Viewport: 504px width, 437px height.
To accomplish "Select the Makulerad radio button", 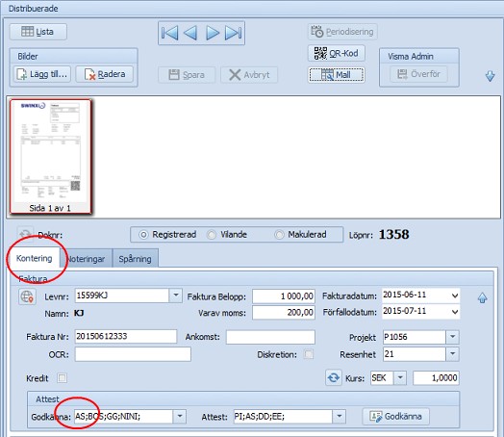I will tap(279, 235).
